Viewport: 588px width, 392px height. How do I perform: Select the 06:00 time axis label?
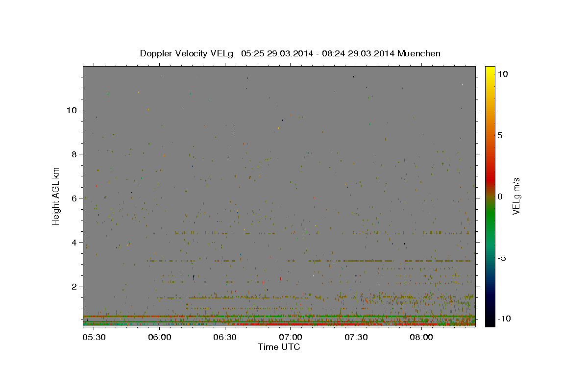[159, 338]
